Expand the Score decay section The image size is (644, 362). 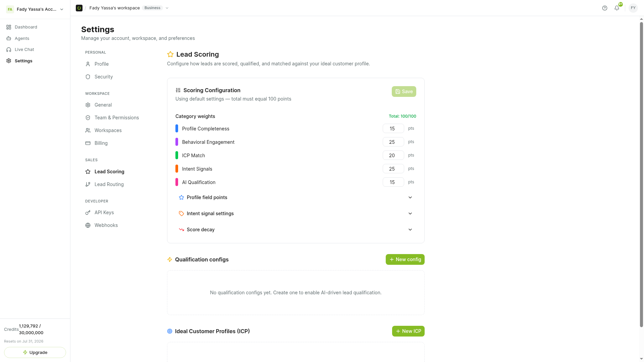(x=296, y=230)
